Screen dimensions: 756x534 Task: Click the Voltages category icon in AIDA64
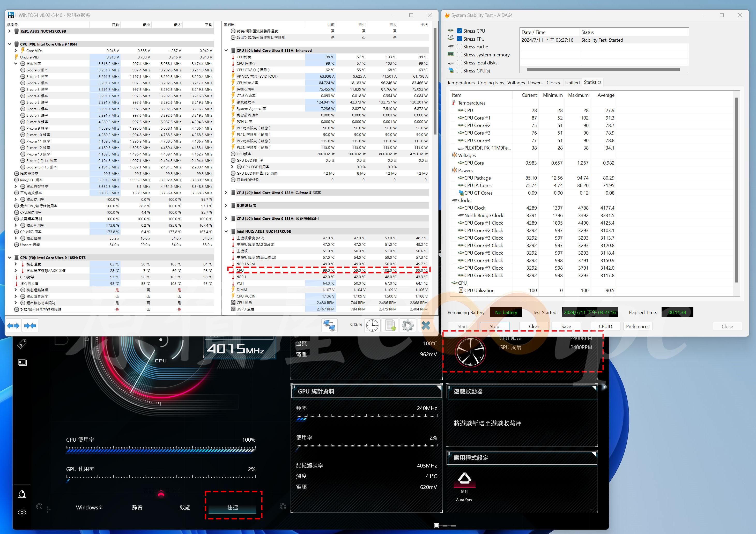454,155
